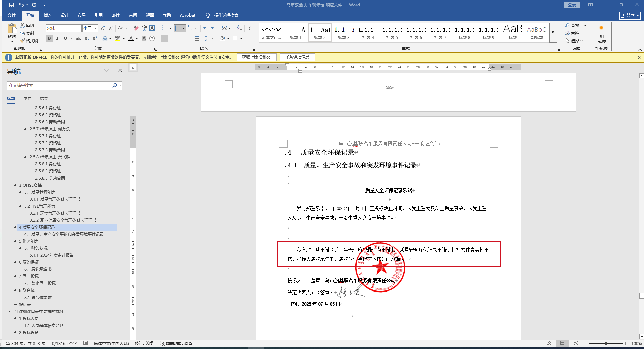Adjust the zoom slider in status bar
The image size is (644, 349).
pos(606,343)
